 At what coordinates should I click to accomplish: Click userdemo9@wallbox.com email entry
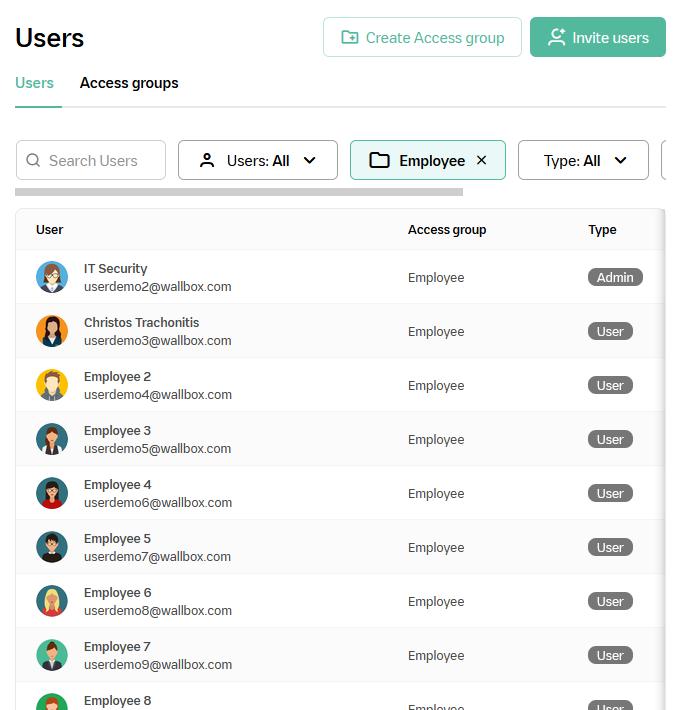pyautogui.click(x=158, y=664)
